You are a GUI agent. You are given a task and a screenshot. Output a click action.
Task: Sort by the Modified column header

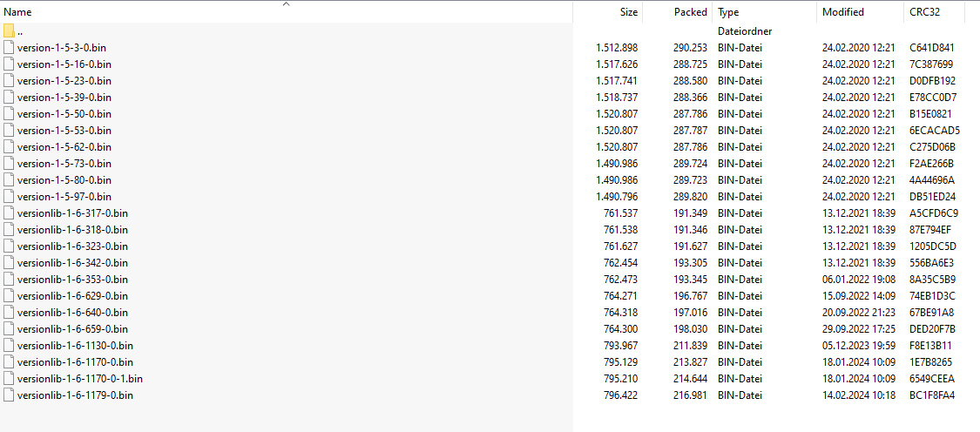coord(843,12)
